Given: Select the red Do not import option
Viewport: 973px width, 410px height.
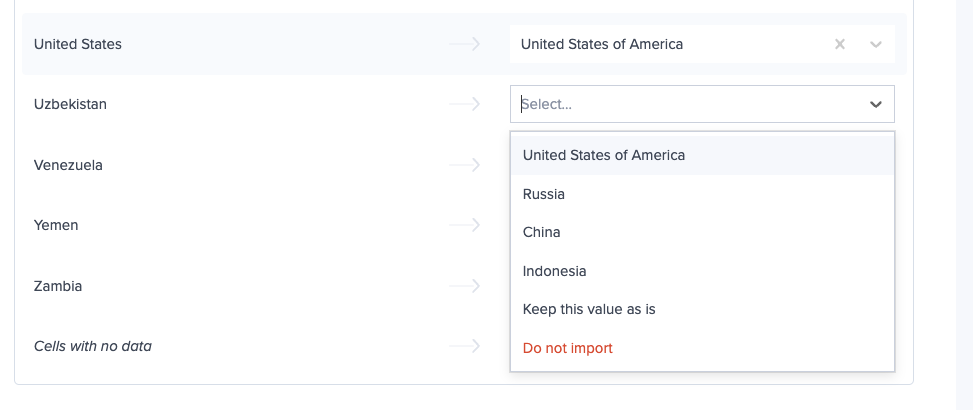Looking at the screenshot, I should pos(567,348).
